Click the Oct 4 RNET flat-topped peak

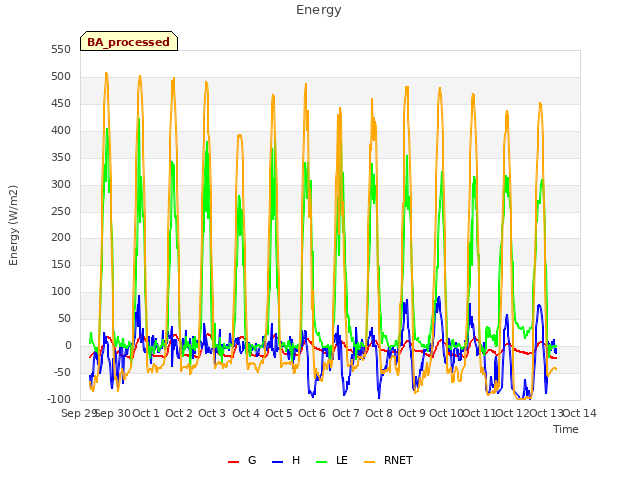coord(240,136)
